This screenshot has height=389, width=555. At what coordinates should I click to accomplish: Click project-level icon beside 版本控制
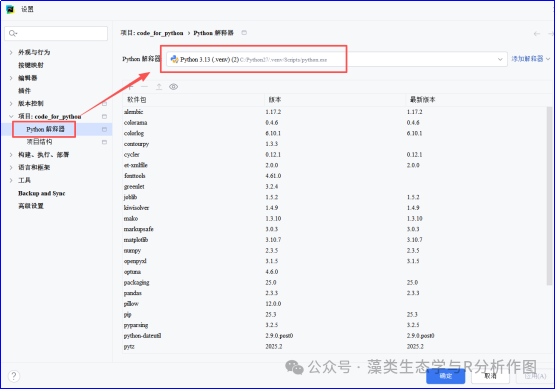[104, 104]
